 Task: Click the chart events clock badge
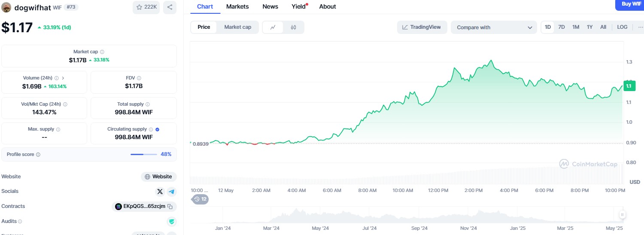click(x=200, y=199)
